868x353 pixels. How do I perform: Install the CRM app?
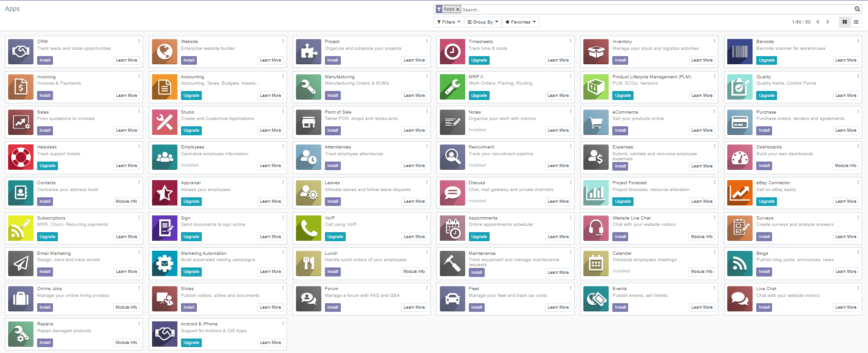click(45, 60)
